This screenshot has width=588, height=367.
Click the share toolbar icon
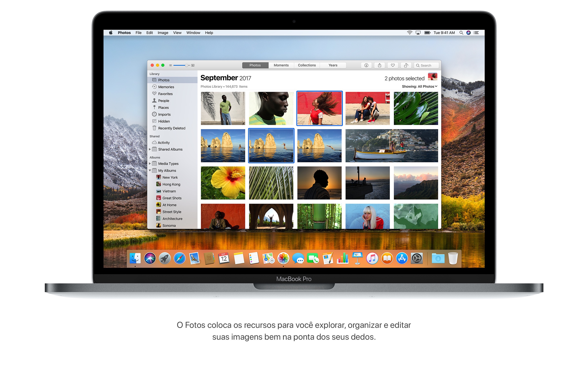click(x=379, y=65)
